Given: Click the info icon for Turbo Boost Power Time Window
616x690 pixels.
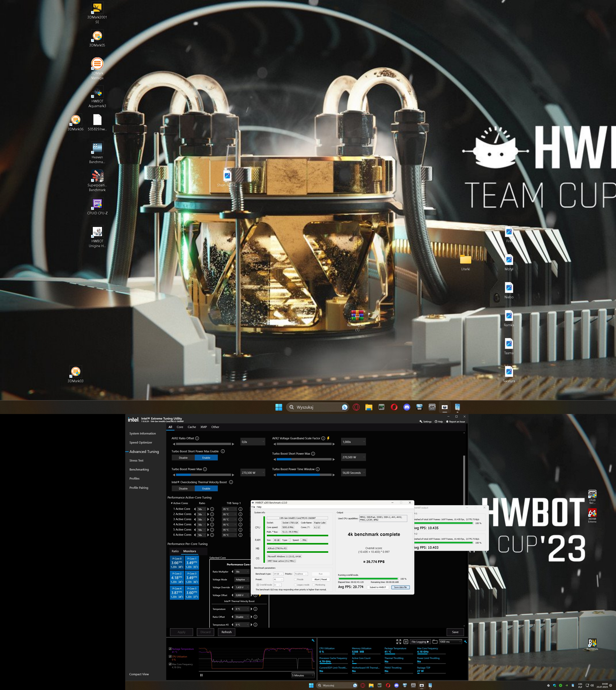Looking at the screenshot, I should click(317, 469).
